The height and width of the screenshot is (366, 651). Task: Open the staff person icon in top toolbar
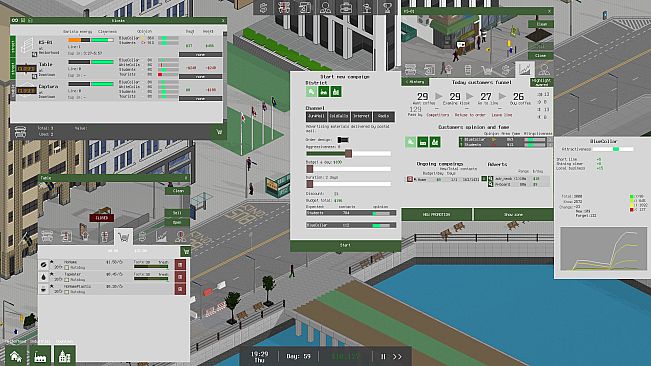326,7
